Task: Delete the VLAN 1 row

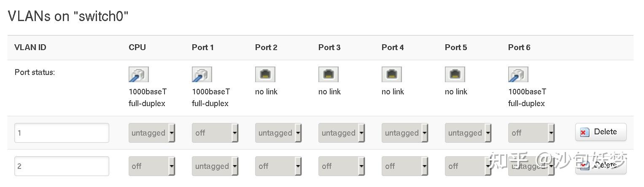Action: (601, 132)
